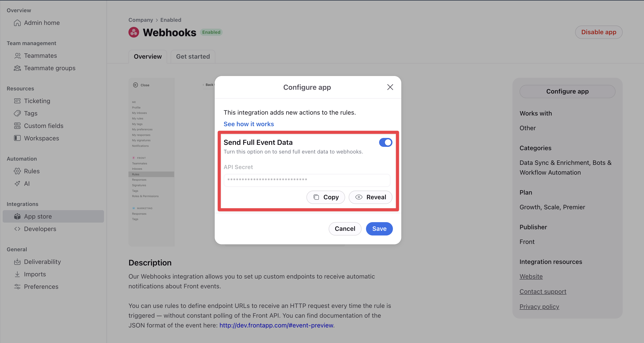The image size is (644, 343).
Task: Open the Tags icon in Resources
Action: tap(17, 114)
